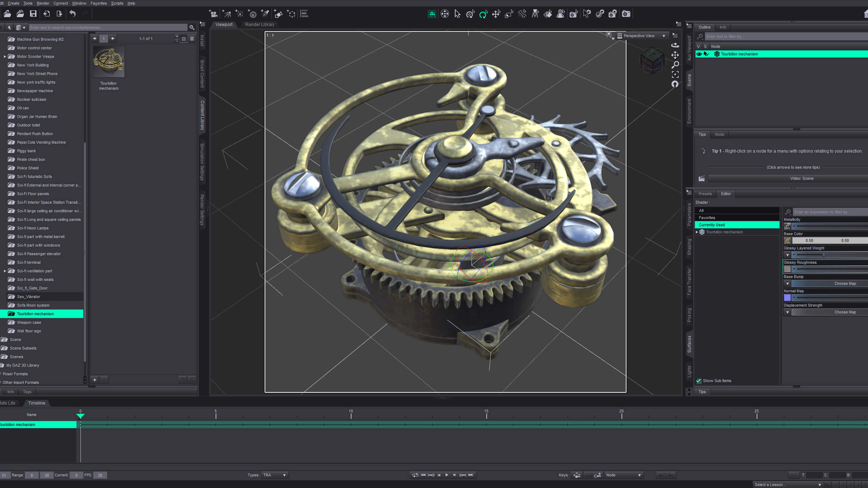
Task: Click the Glossy Roughness slider
Action: 830,269
